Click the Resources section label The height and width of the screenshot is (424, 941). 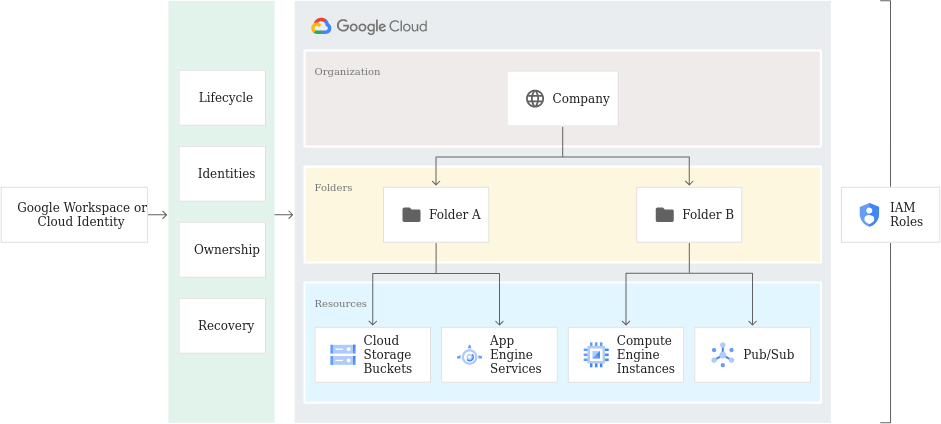340,303
